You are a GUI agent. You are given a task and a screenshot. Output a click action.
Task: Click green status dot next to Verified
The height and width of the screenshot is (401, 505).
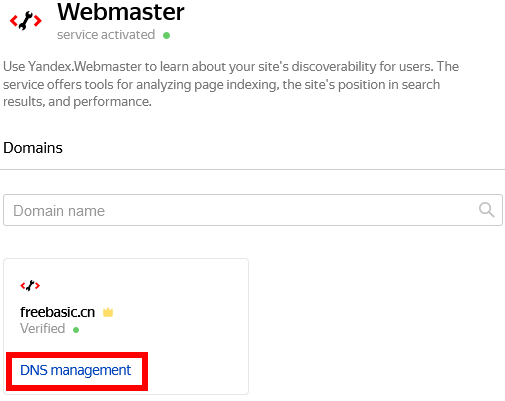[76, 330]
